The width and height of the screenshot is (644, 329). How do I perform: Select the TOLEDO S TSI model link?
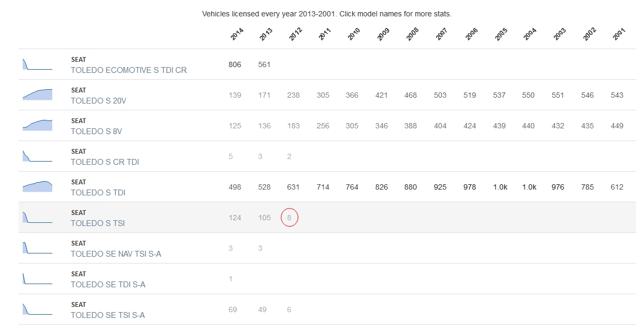98,223
